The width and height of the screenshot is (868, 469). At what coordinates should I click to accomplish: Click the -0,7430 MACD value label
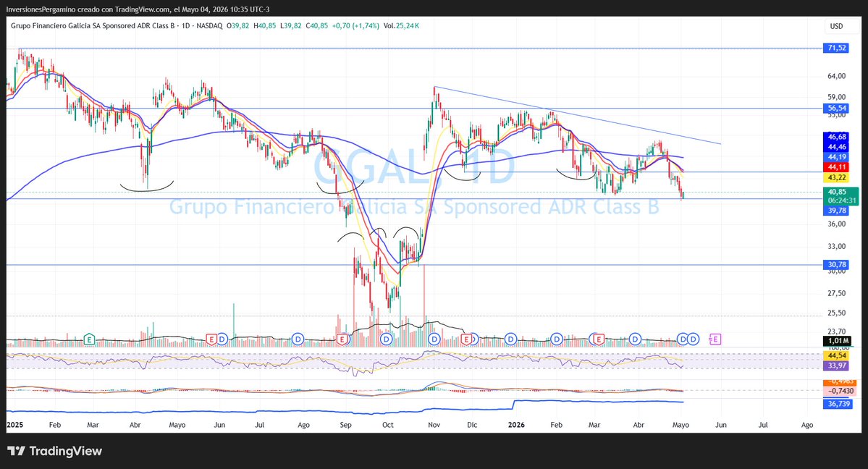pos(839,391)
